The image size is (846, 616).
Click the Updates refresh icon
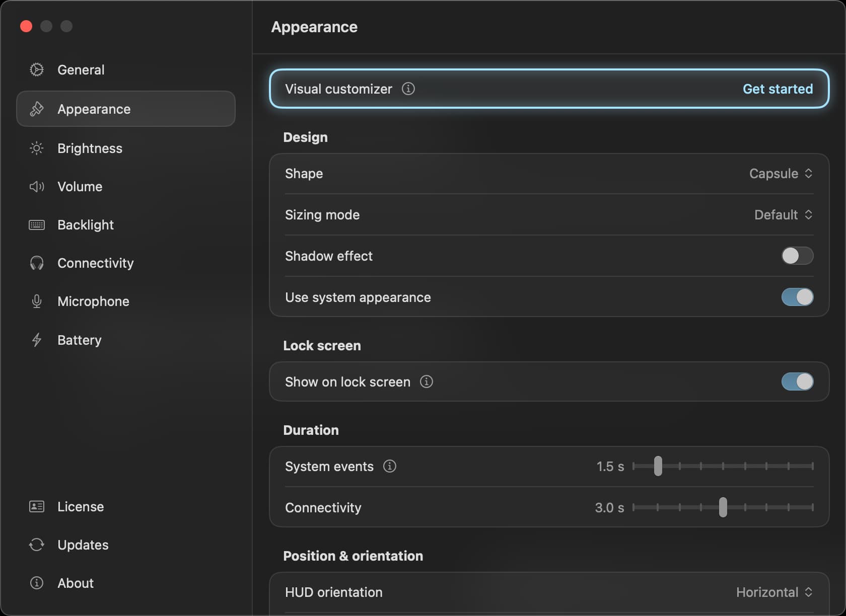tap(36, 545)
